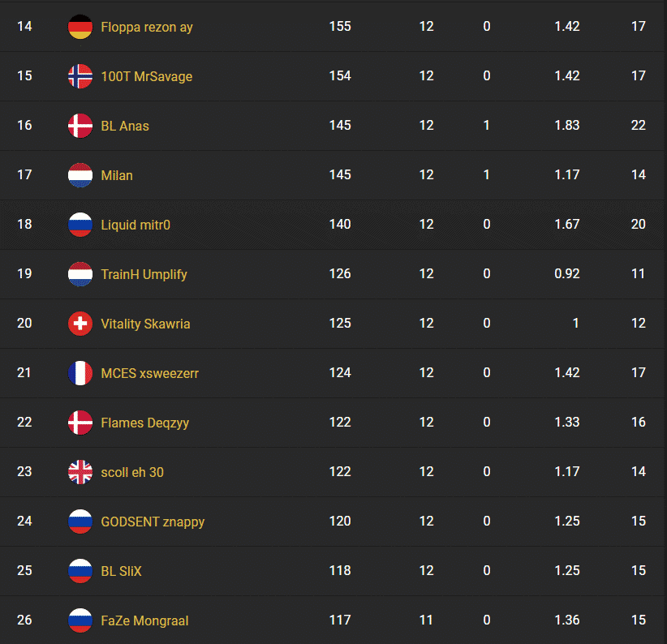This screenshot has height=644, width=667.
Task: Click the UK flag next to scoll eh 30
Action: [x=80, y=471]
